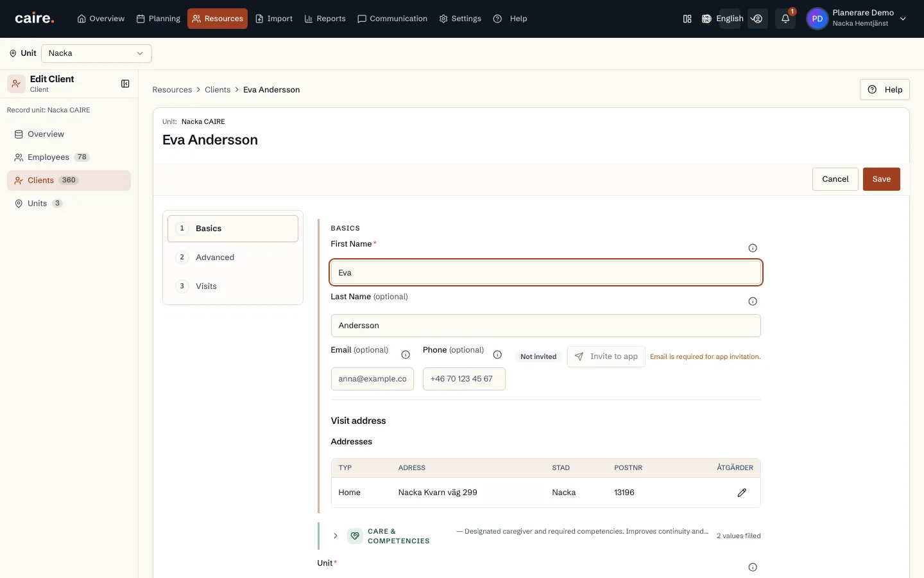Open Settings in top navigation
Image resolution: width=924 pixels, height=578 pixels.
point(460,19)
